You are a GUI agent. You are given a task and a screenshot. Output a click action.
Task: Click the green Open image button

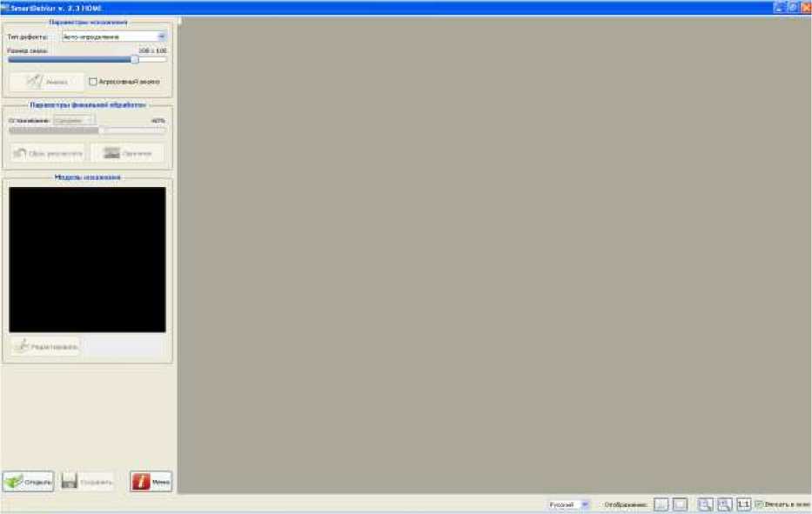point(29,482)
